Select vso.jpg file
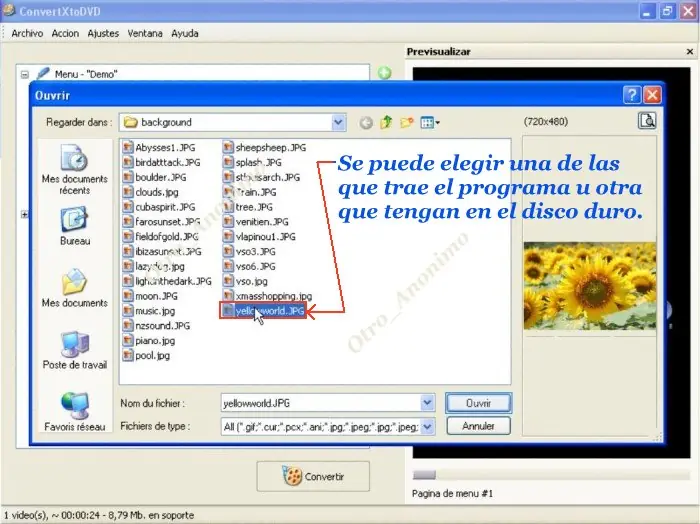Viewport: 700px width, 524px height. click(246, 281)
